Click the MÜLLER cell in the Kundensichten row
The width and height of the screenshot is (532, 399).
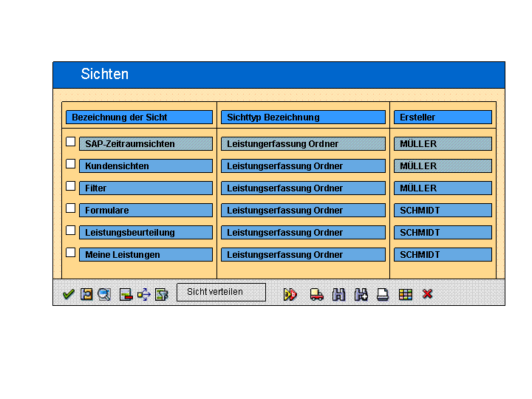(x=443, y=166)
